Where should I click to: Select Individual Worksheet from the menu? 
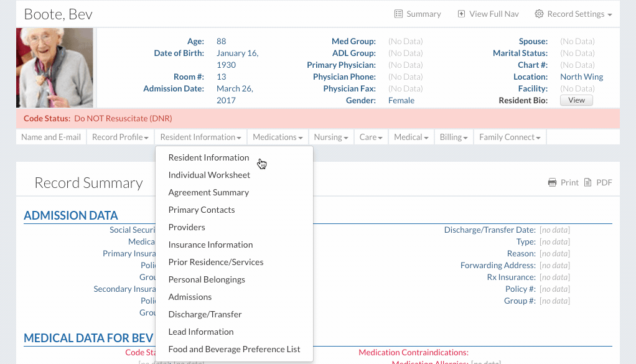[209, 175]
